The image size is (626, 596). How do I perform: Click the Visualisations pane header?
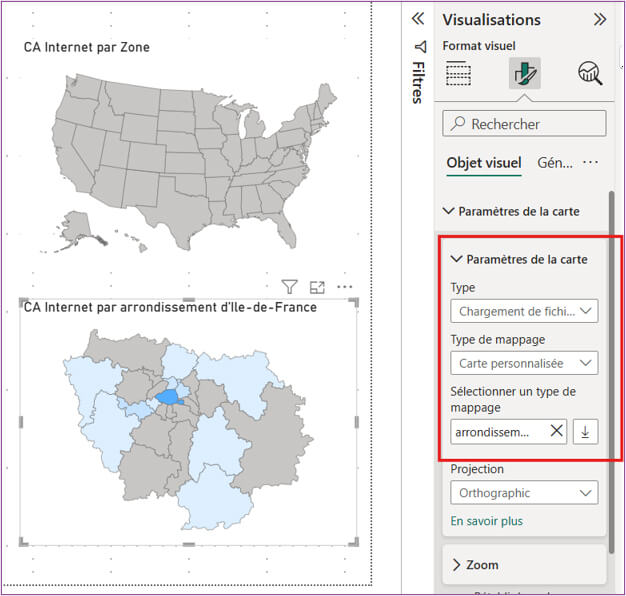click(x=491, y=20)
